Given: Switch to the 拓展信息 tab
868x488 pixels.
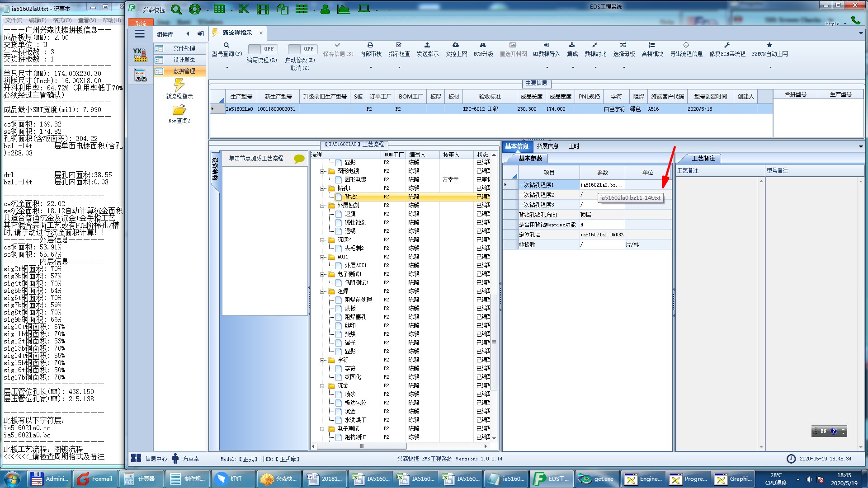Looking at the screenshot, I should (x=547, y=146).
